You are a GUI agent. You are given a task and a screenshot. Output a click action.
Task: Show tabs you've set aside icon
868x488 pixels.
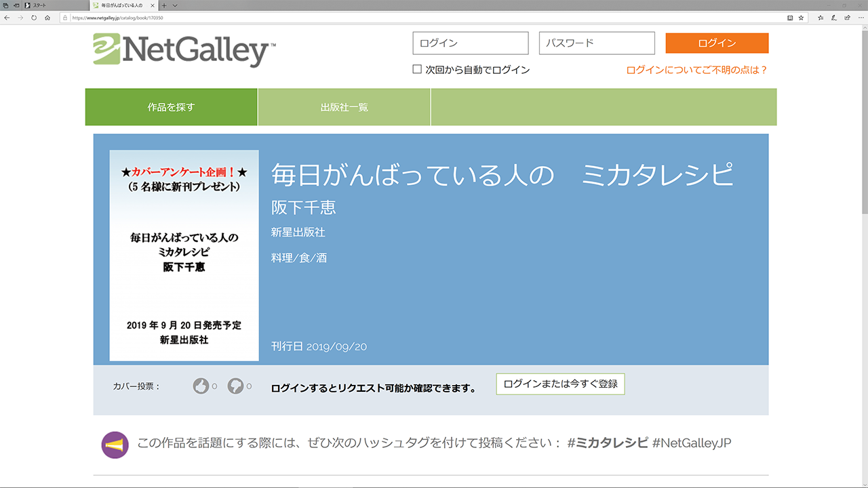click(x=6, y=5)
